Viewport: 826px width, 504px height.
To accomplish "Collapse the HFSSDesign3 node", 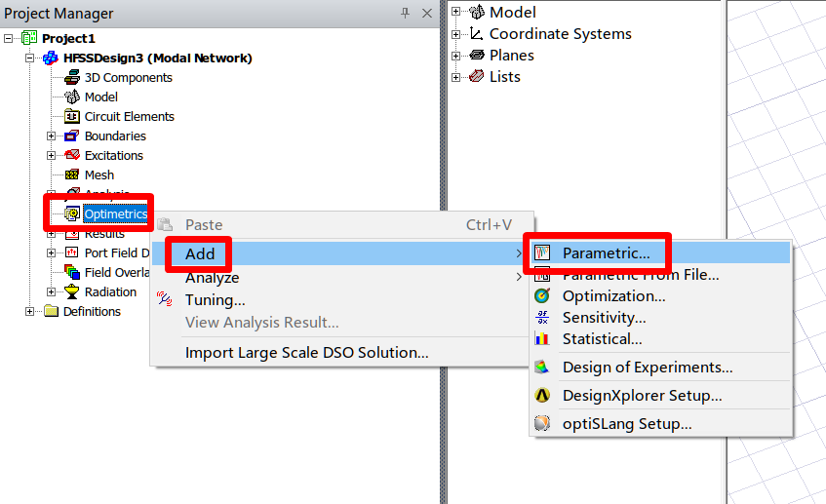I will [x=30, y=58].
